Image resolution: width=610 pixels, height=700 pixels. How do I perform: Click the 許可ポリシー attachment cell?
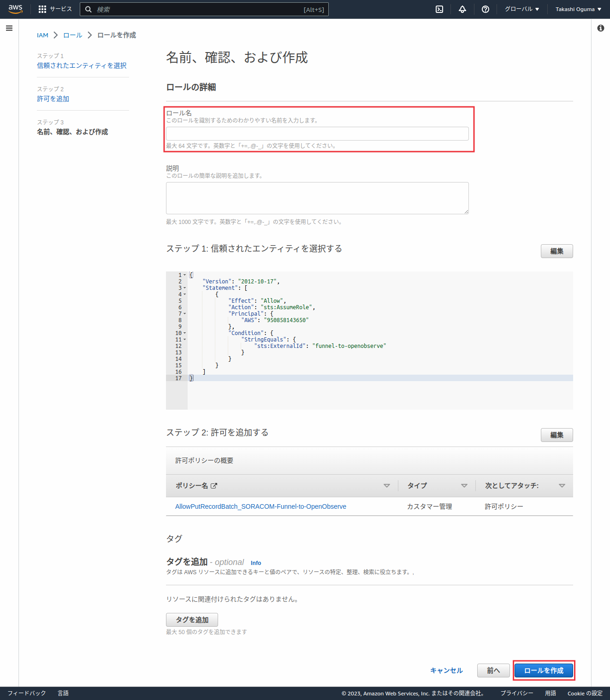(504, 506)
